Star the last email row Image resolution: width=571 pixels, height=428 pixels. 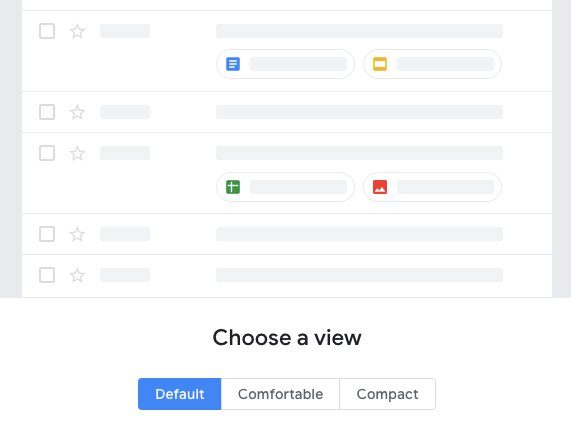tap(77, 275)
